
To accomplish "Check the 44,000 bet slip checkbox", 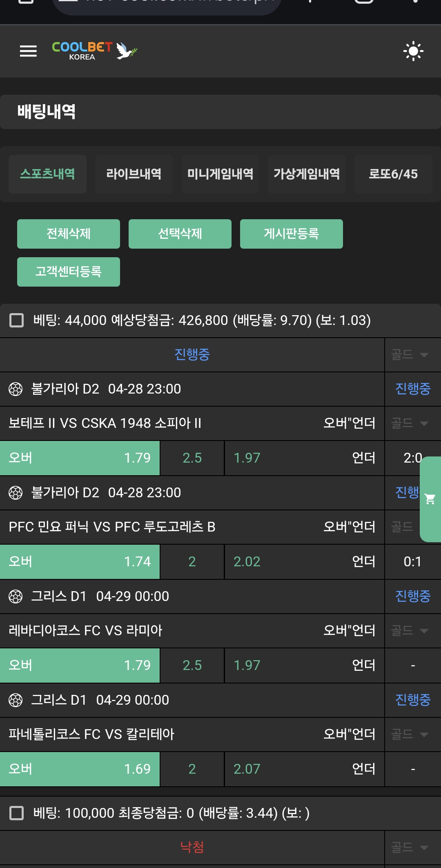I will tap(17, 320).
